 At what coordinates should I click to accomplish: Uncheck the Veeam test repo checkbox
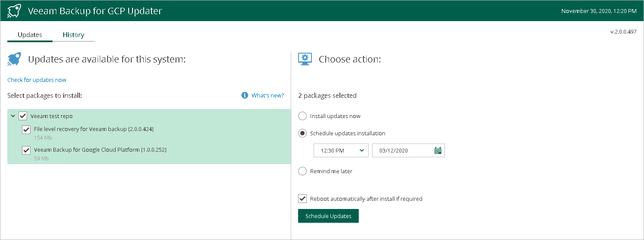click(23, 116)
